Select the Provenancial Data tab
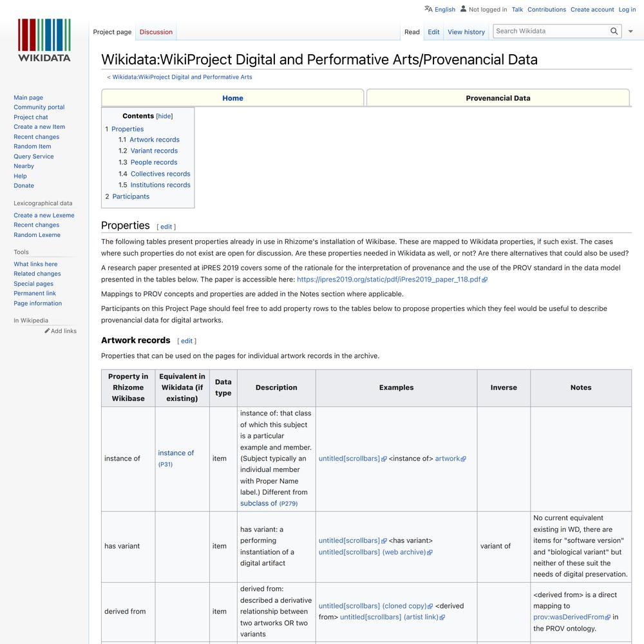The width and height of the screenshot is (644, 644). 498,98
